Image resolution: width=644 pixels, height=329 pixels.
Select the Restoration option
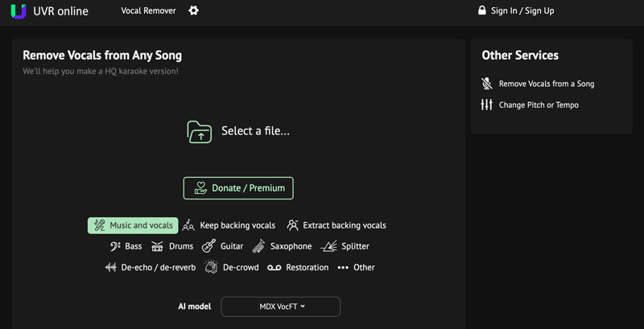point(298,268)
